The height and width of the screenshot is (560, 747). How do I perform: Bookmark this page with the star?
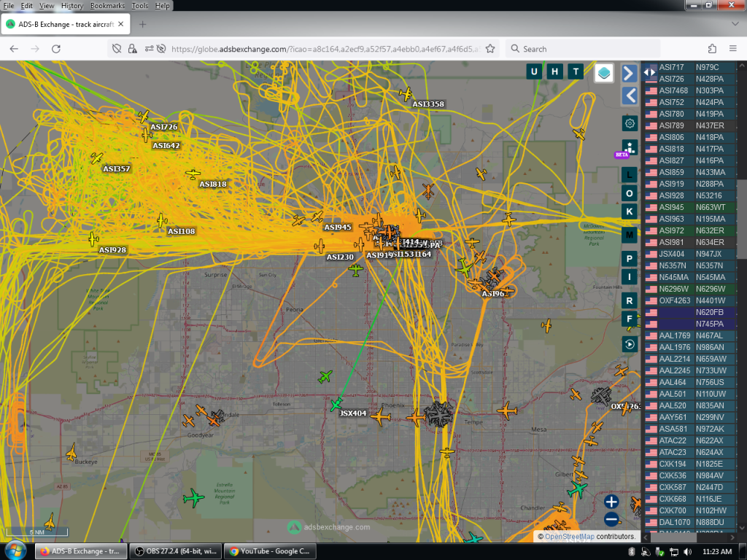(489, 49)
